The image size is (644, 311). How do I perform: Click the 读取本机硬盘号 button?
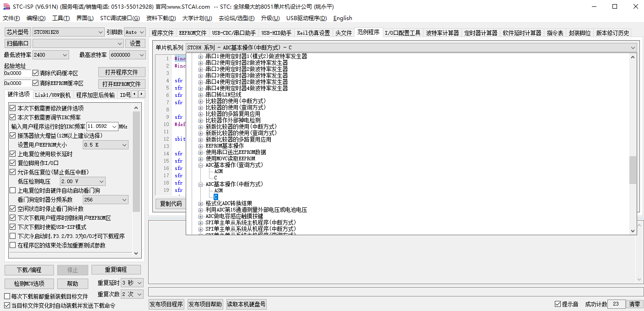coord(246,305)
